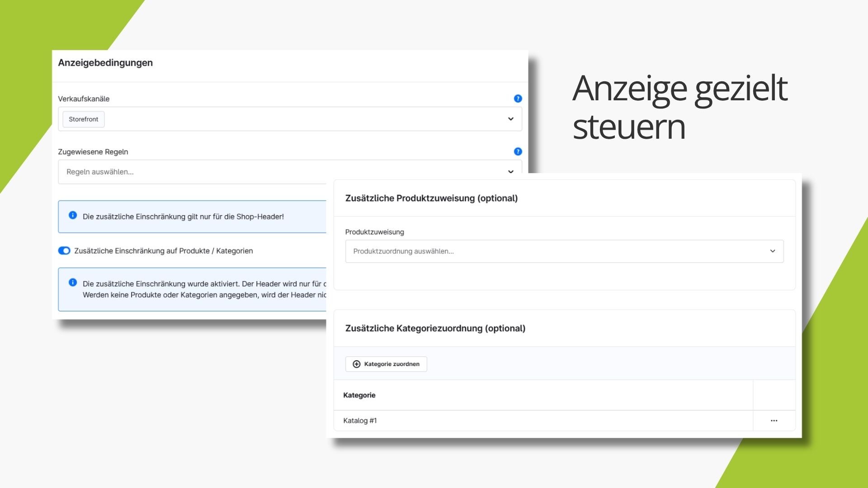The width and height of the screenshot is (868, 488).
Task: Click info icon in activated restriction notice
Action: 72,282
